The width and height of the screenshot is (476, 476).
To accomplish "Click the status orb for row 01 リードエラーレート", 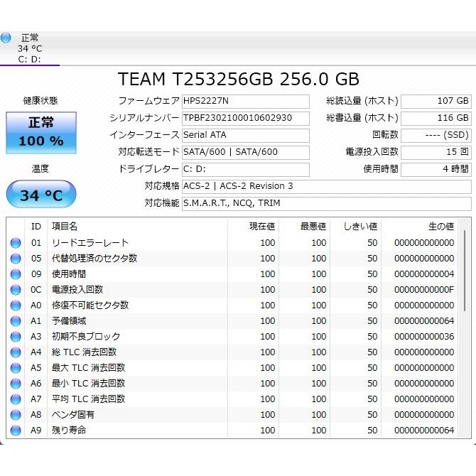I will [x=16, y=243].
